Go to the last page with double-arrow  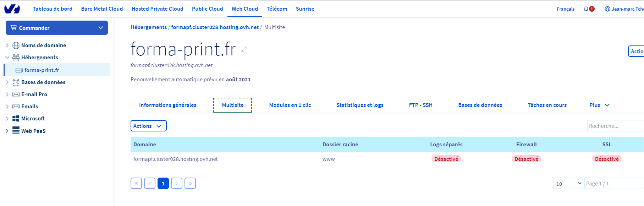coord(190,183)
